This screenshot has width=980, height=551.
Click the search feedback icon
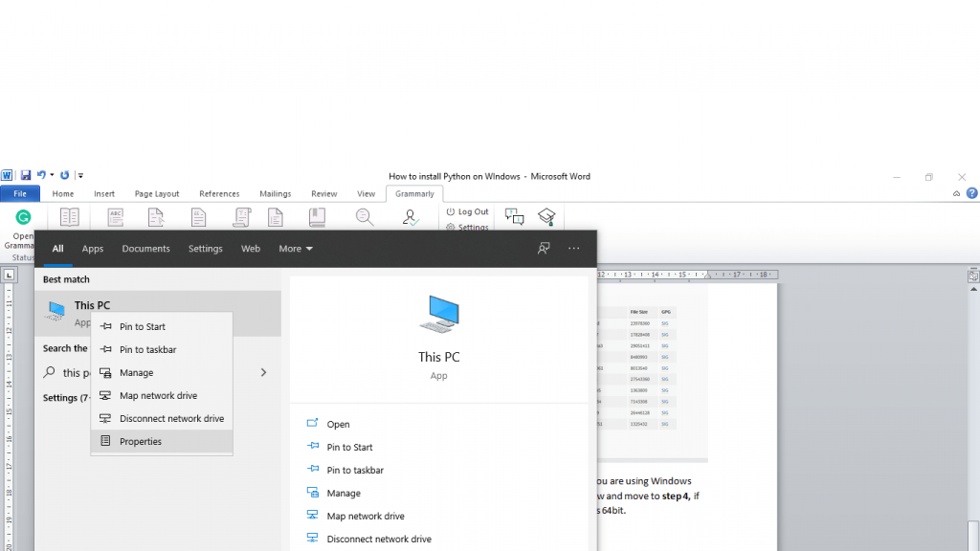[544, 249]
